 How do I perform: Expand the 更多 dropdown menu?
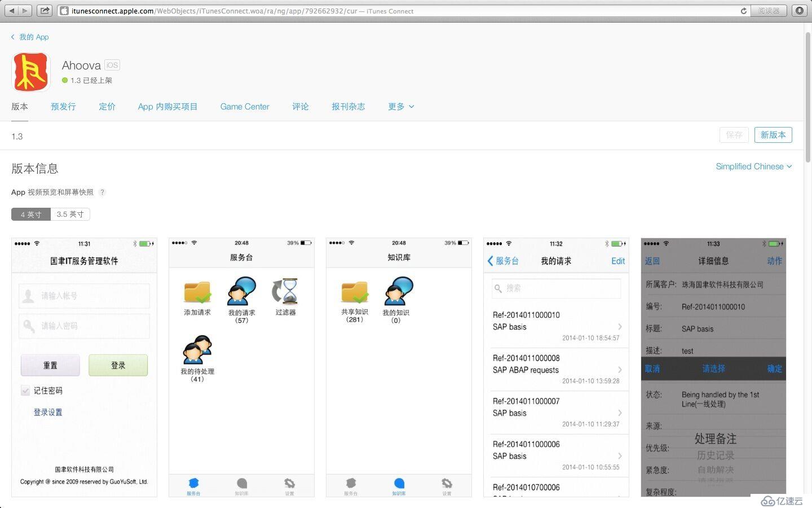(401, 107)
